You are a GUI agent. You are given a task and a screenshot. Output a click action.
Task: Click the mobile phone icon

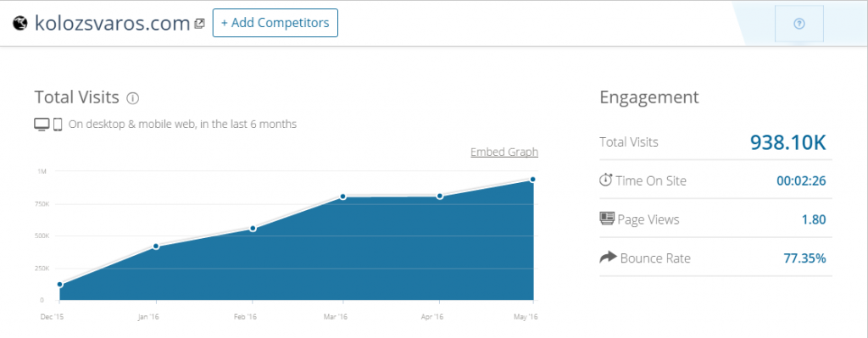[x=58, y=125]
